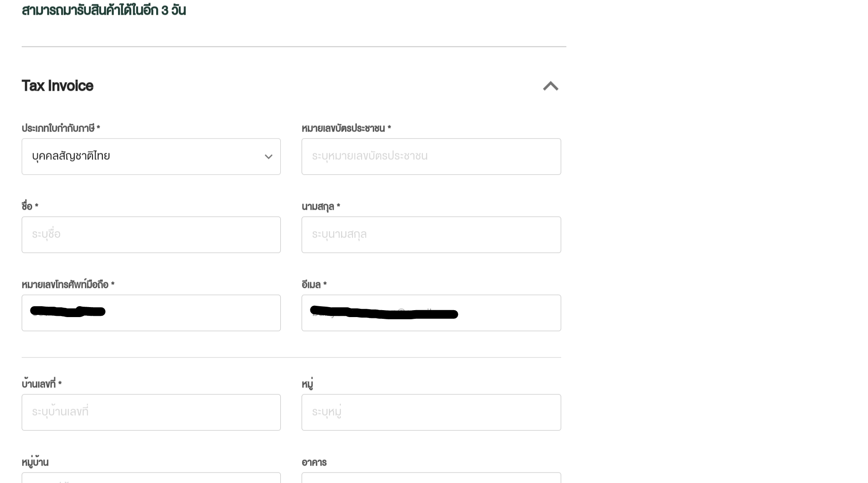Click the ระบุชื่อ first name field
This screenshot has height=483, width=868.
pos(151,235)
